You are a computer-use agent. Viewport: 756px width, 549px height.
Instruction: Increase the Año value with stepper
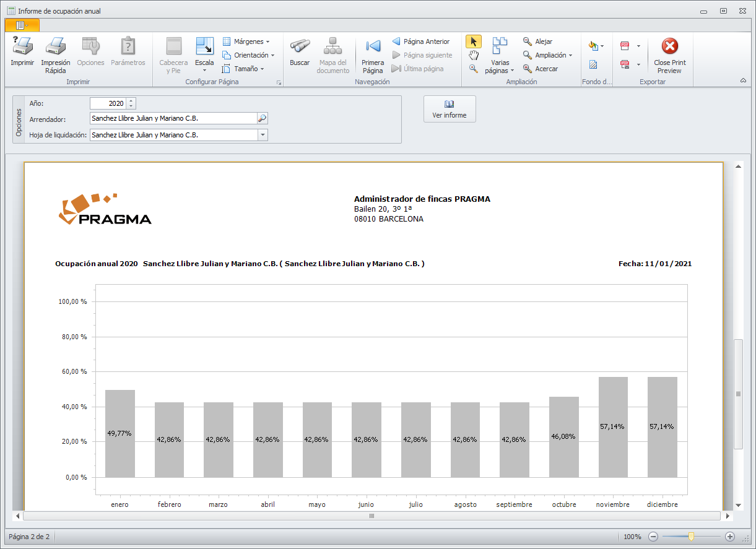click(131, 101)
